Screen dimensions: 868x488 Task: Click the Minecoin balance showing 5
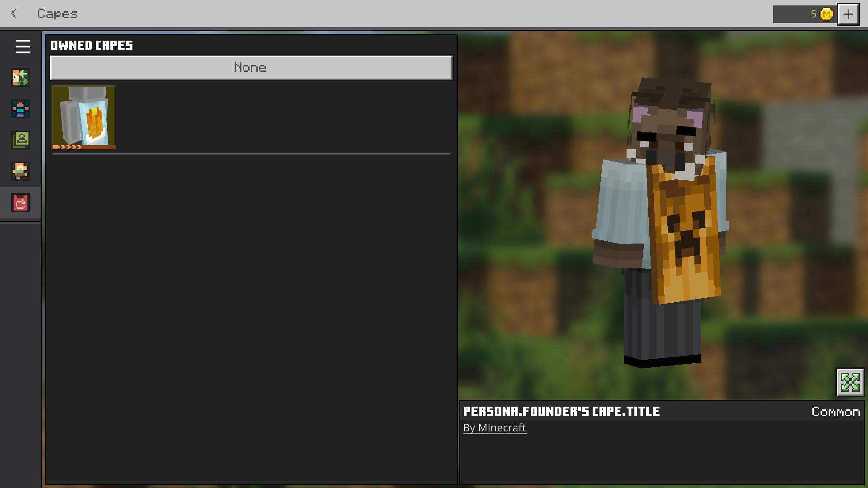point(813,14)
